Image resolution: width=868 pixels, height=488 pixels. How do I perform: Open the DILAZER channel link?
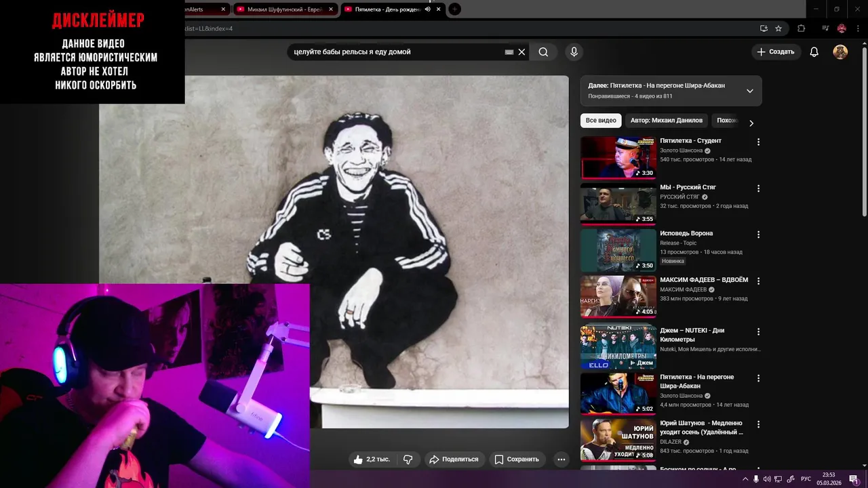[671, 442]
